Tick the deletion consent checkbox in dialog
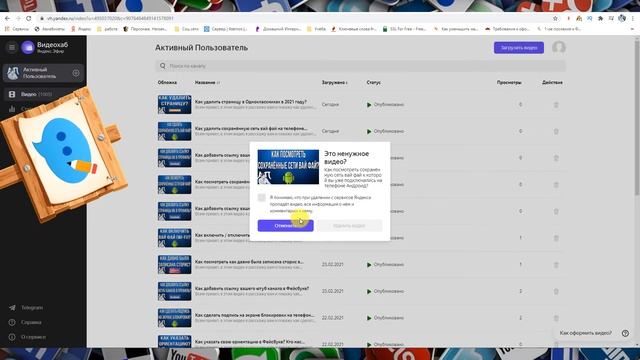This screenshot has height=360, width=640. tap(262, 198)
